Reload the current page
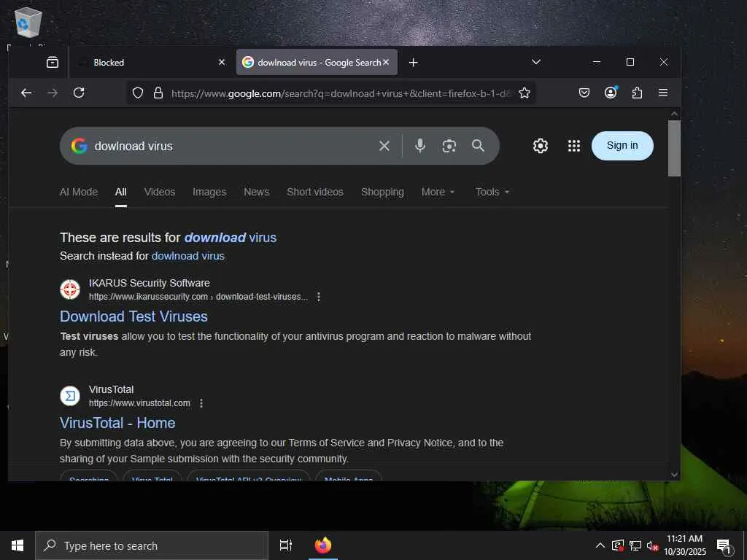Image resolution: width=747 pixels, height=560 pixels. click(79, 93)
